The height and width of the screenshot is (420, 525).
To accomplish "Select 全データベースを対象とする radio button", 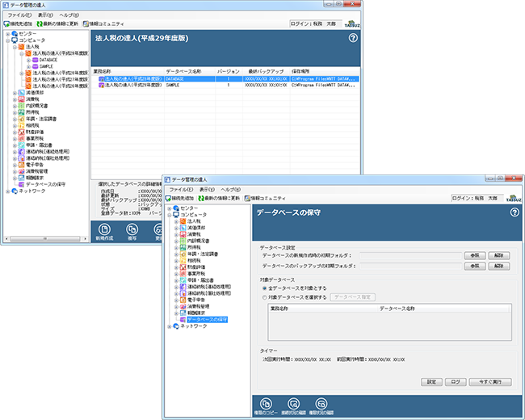I will (264, 288).
